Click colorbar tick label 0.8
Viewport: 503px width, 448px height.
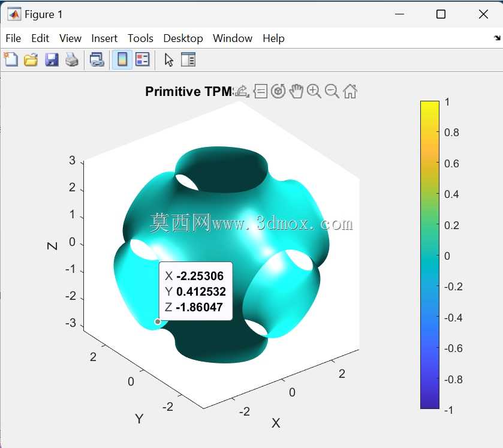[451, 133]
